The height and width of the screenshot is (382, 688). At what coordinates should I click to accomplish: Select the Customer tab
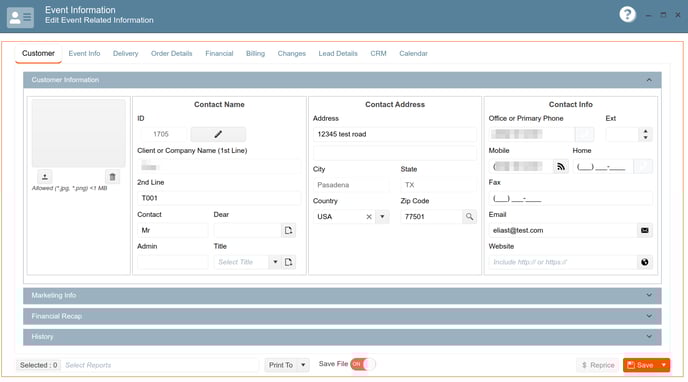point(38,54)
